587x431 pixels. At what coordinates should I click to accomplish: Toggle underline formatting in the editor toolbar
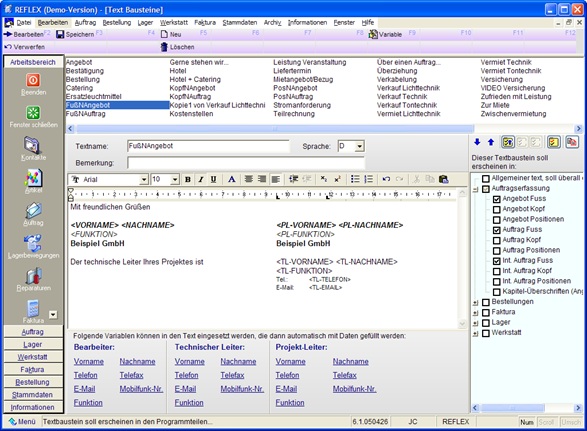click(x=213, y=179)
